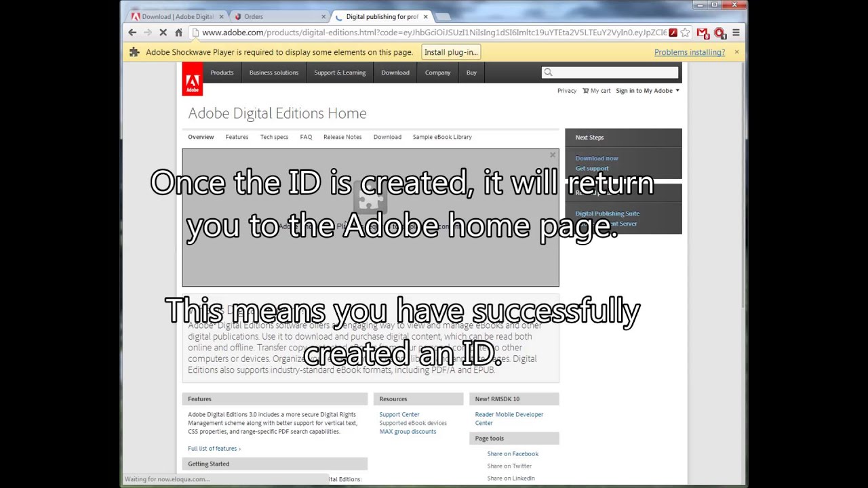Open the Support Center link
This screenshot has width=868, height=488.
click(399, 415)
